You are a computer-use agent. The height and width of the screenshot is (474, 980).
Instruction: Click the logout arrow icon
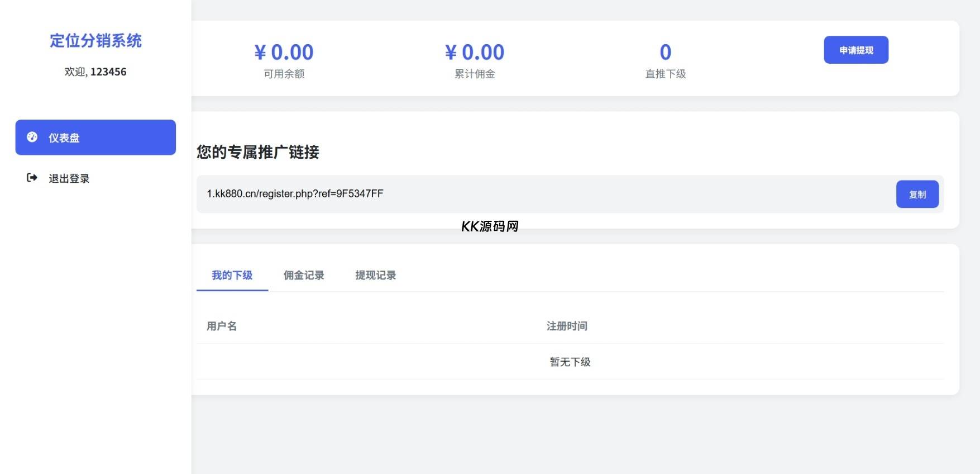pyautogui.click(x=32, y=178)
